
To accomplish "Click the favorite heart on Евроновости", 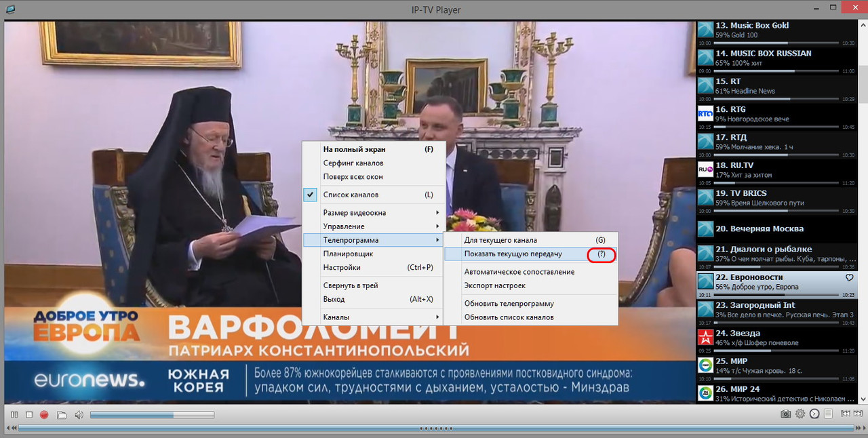I will click(x=849, y=278).
